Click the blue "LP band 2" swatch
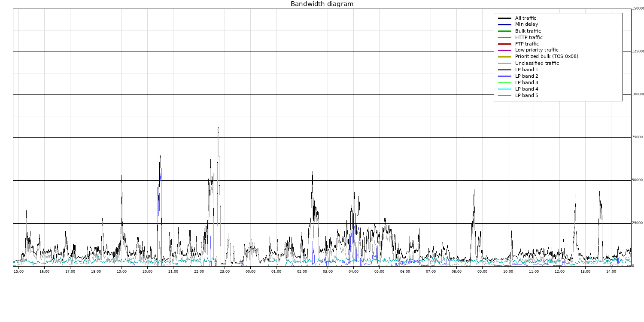Screen dimensions: 644x322 (504, 76)
